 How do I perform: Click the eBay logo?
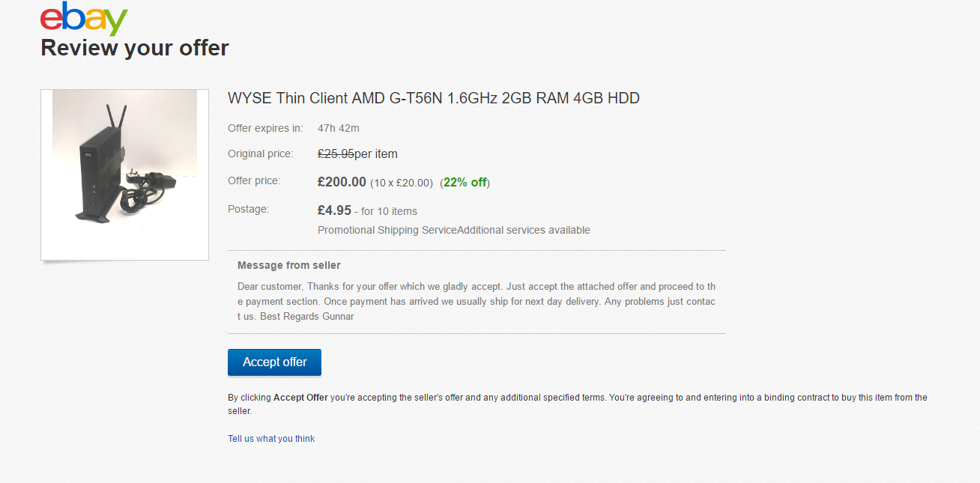[84, 19]
